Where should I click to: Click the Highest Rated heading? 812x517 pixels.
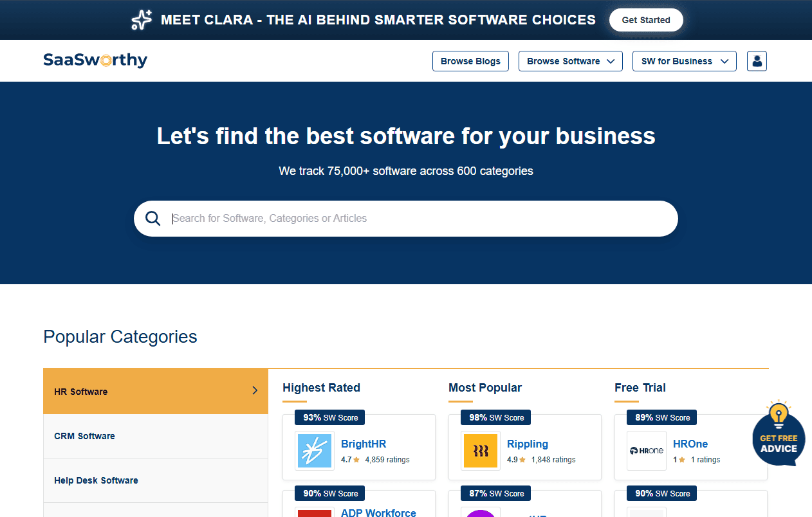[321, 388]
